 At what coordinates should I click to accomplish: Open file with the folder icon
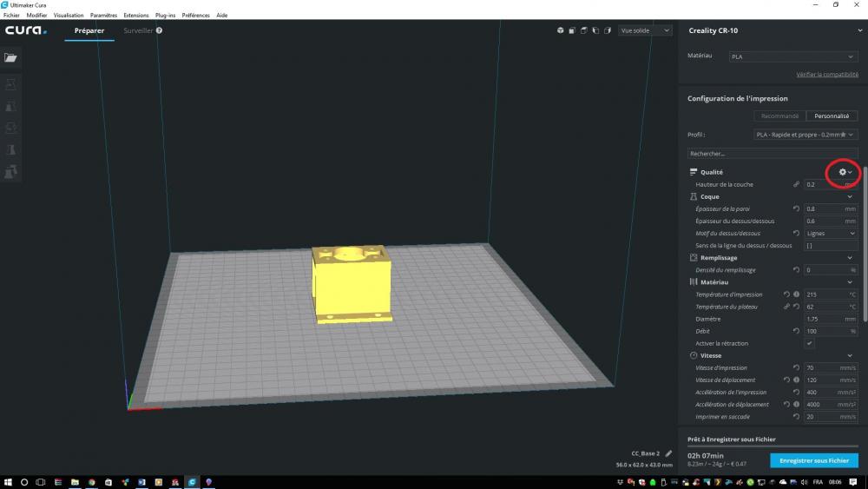pos(10,57)
